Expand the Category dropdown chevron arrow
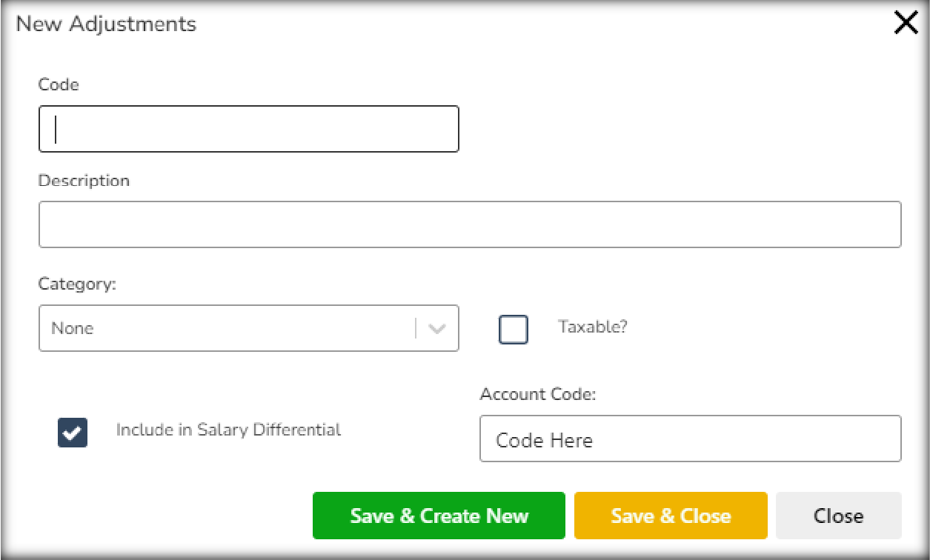This screenshot has width=930, height=560. (x=437, y=328)
